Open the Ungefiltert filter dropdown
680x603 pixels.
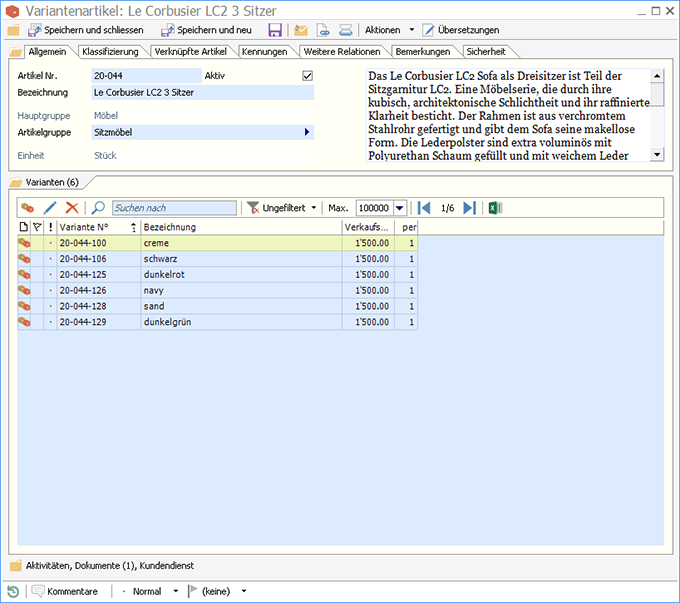coord(282,208)
